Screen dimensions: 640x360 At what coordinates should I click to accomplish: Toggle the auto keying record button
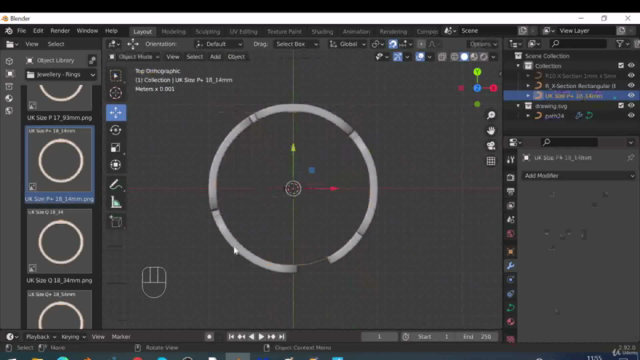[x=209, y=337]
